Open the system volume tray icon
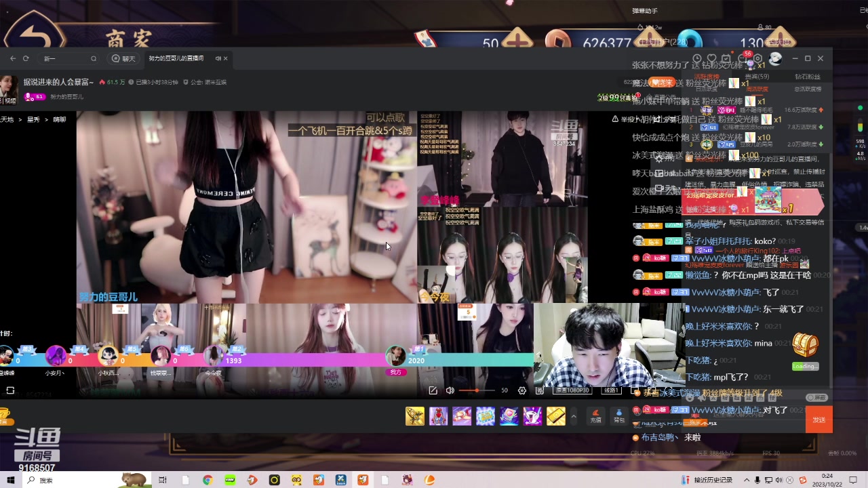868x488 pixels. click(x=779, y=480)
